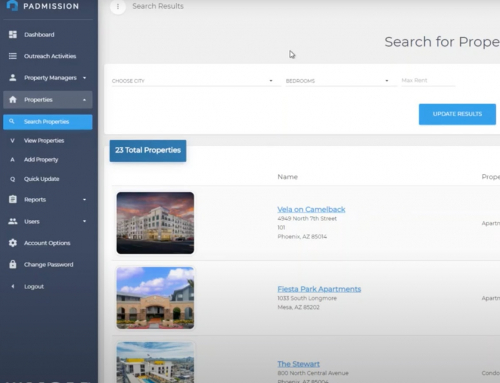
Task: Open the Bedrooms dropdown
Action: [341, 81]
